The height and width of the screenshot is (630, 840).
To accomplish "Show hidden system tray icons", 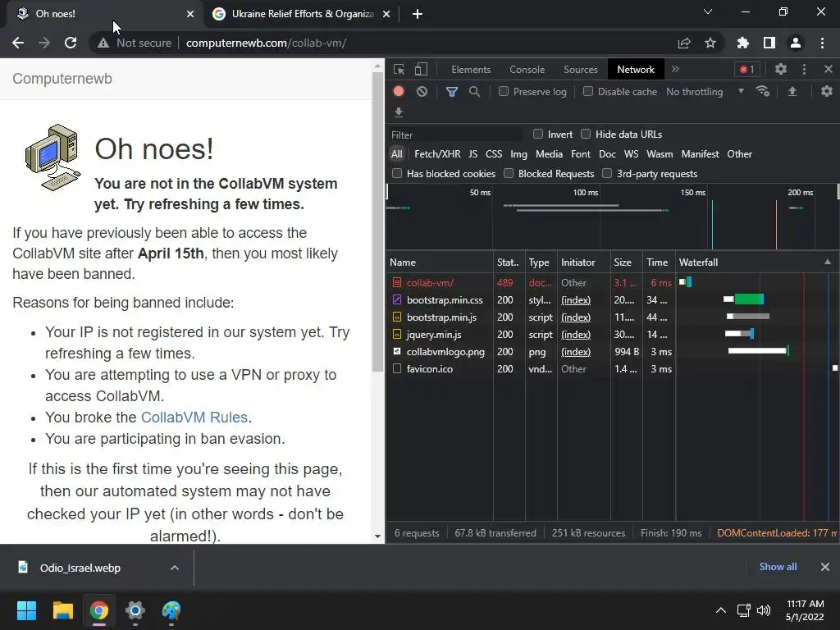I will 721,610.
